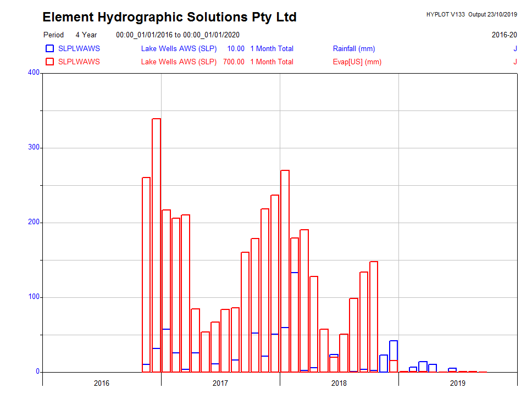
Task: Click the 2016-20 range label
Action: [x=504, y=35]
